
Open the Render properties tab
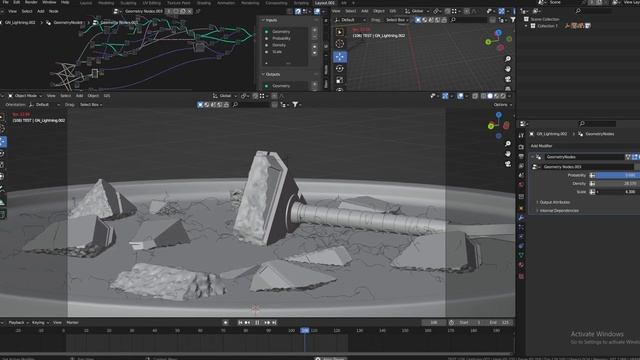tap(521, 147)
